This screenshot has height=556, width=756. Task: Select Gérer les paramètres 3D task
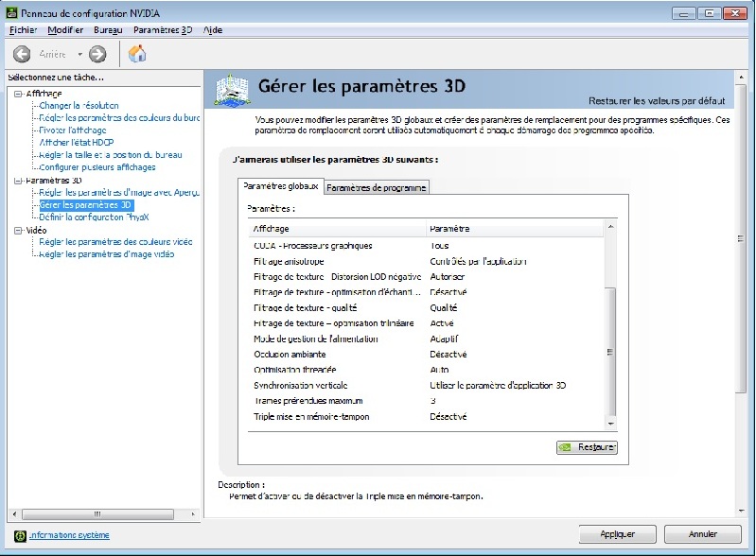pos(85,205)
